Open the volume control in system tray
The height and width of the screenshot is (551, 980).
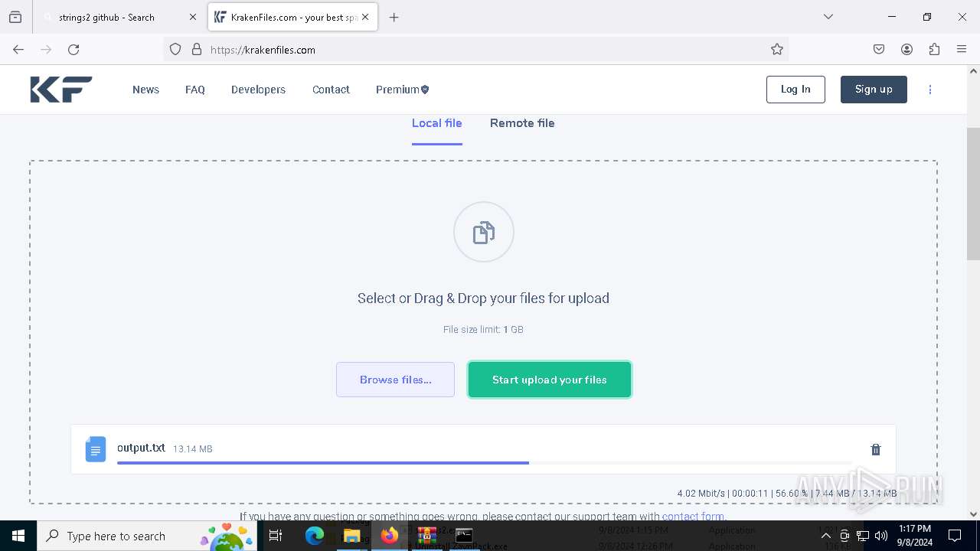coord(881,536)
